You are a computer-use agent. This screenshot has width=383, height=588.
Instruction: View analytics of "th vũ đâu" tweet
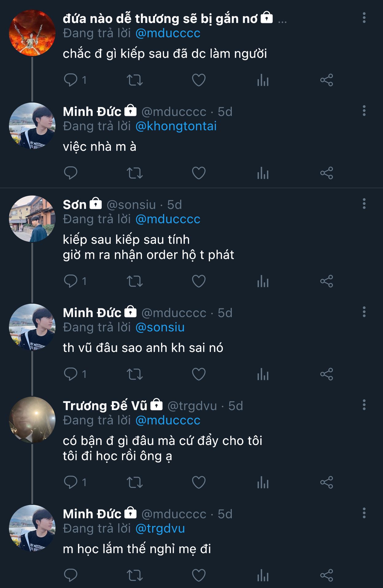pyautogui.click(x=263, y=374)
